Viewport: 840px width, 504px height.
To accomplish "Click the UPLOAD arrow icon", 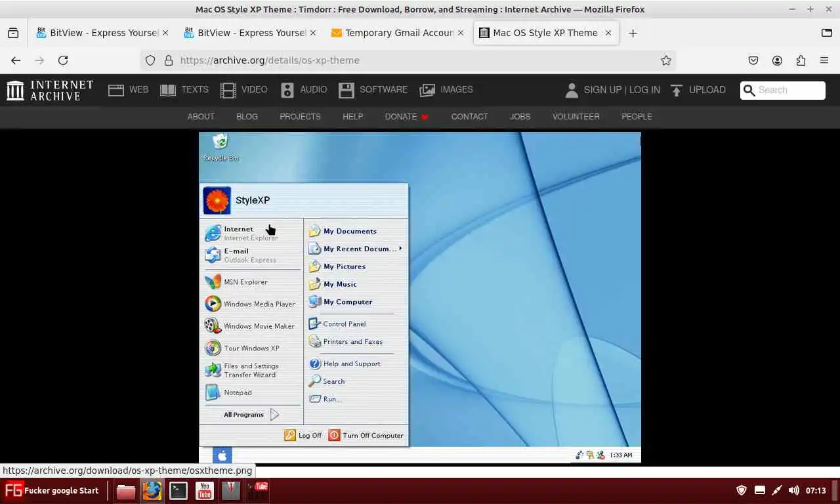I will click(x=677, y=90).
